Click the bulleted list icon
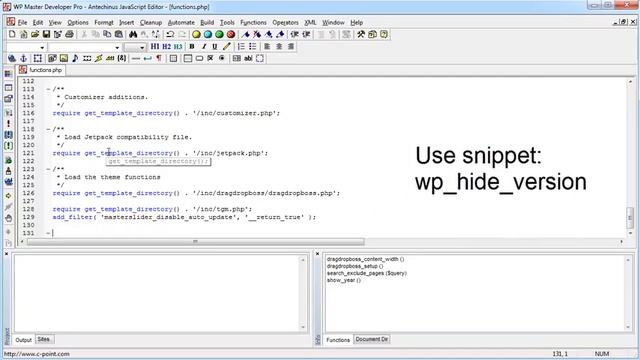 tap(253, 47)
